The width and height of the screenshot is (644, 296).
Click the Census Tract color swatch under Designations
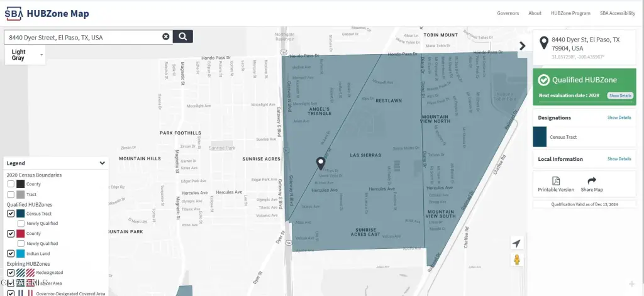[x=540, y=136]
